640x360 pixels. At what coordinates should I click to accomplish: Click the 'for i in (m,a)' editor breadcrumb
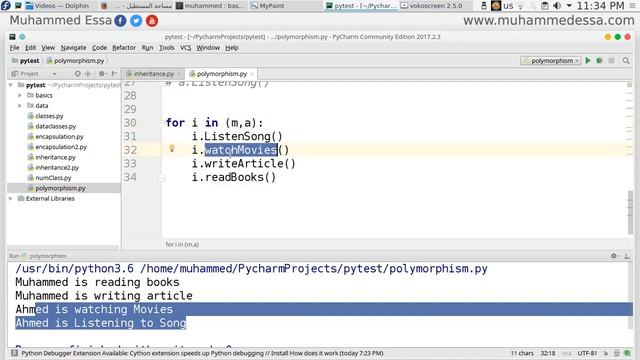182,244
